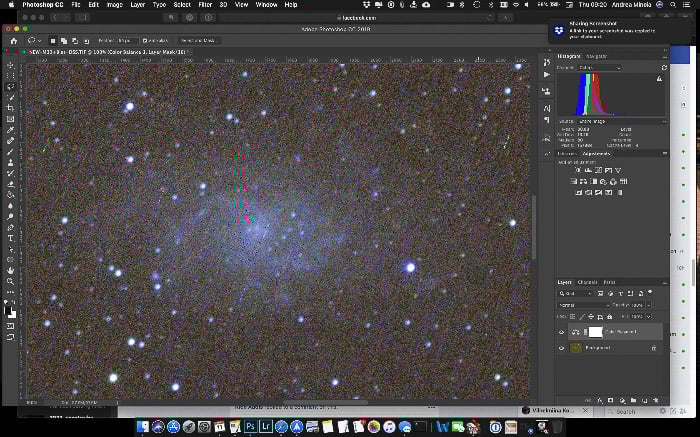The image size is (700, 437).
Task: Add a Brightness/Contrast adjustment
Action: (578, 170)
